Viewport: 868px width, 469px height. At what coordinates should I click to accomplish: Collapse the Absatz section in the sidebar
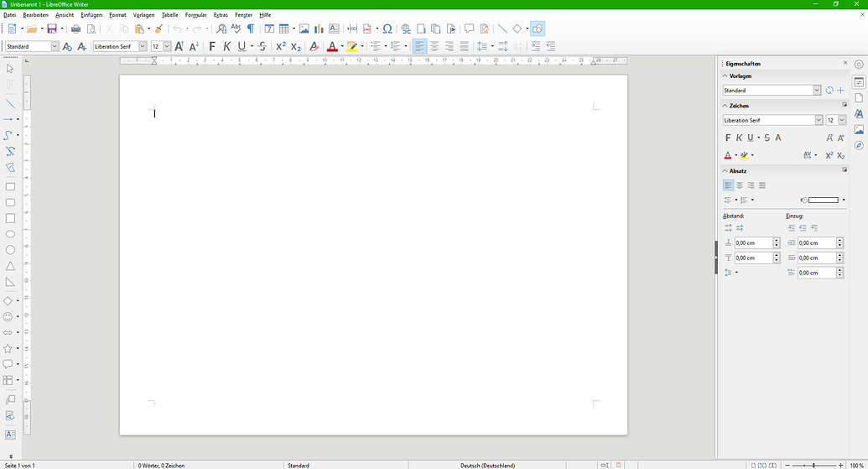[x=726, y=170]
